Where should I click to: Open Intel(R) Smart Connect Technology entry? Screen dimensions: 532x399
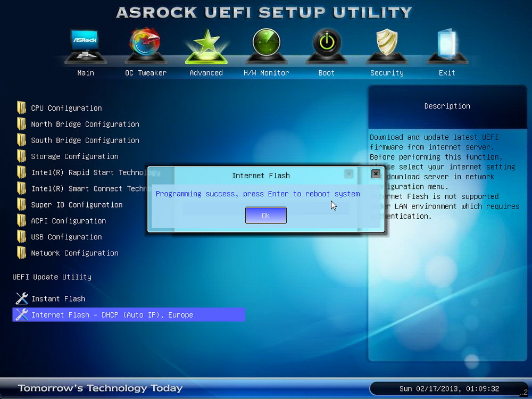coord(89,189)
